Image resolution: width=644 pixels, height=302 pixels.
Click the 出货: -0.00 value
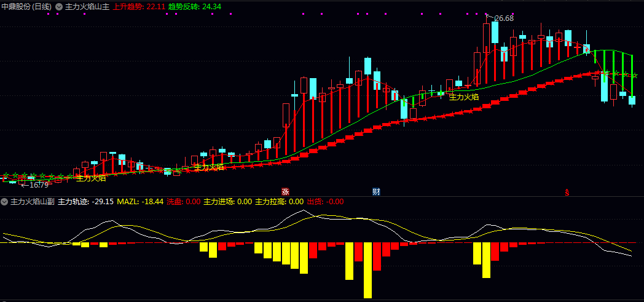325,202
